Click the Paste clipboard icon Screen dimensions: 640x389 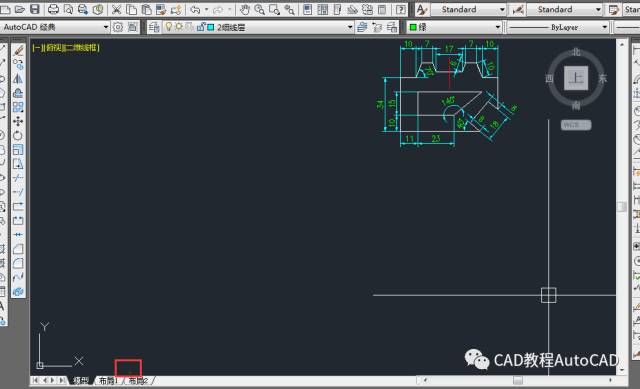146,9
